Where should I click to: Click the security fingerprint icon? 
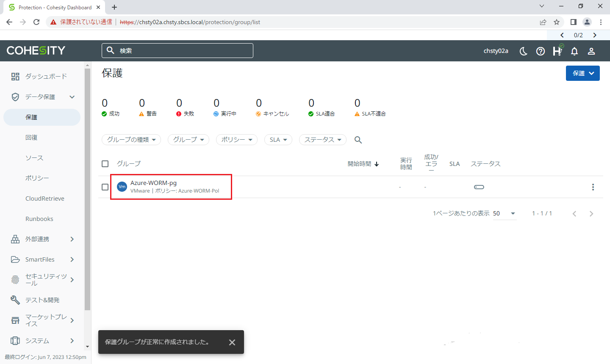pos(15,280)
